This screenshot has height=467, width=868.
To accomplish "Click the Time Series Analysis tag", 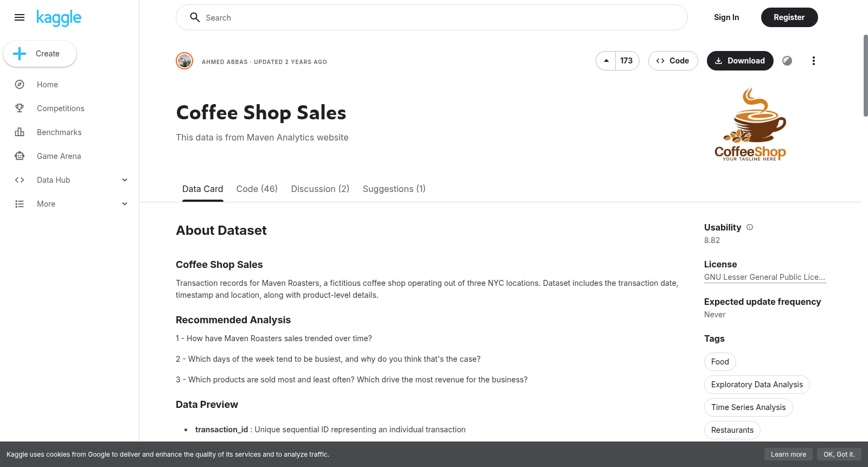I will 748,407.
